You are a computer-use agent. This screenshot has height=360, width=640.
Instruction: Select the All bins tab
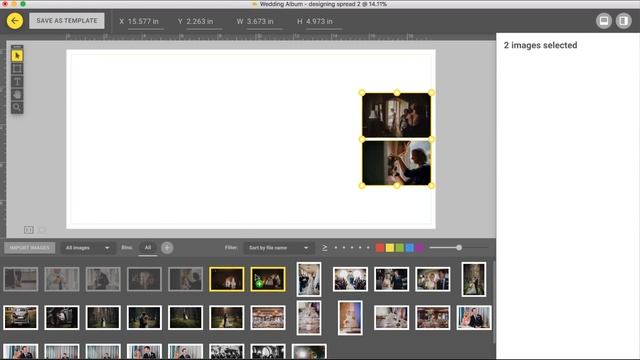[148, 248]
